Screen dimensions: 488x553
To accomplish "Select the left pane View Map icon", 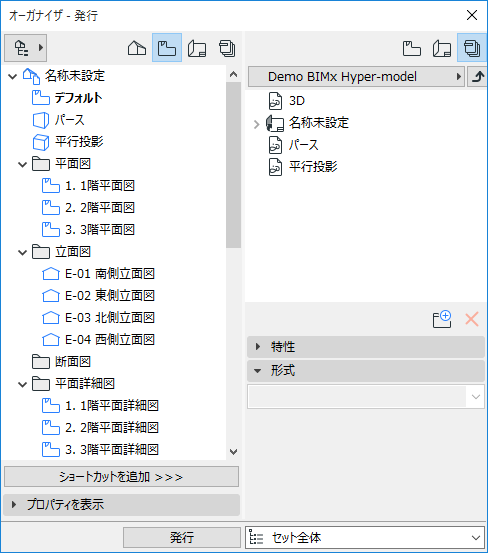I will (167, 48).
